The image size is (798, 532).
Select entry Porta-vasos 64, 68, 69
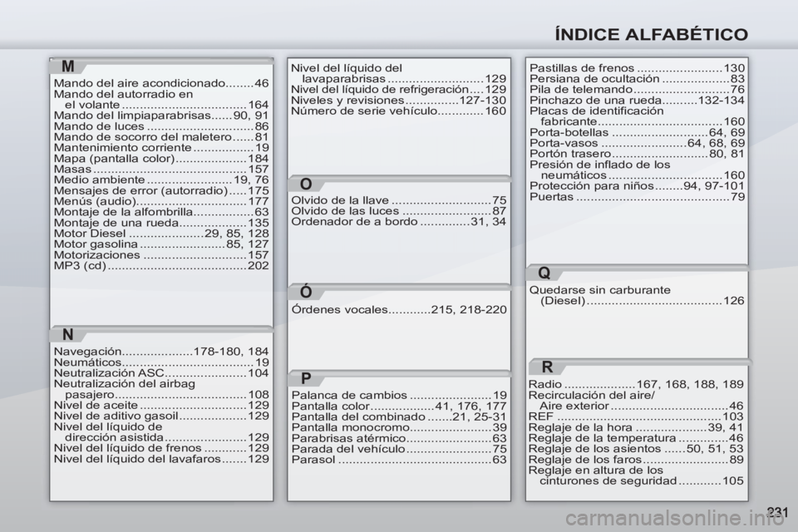(x=638, y=143)
